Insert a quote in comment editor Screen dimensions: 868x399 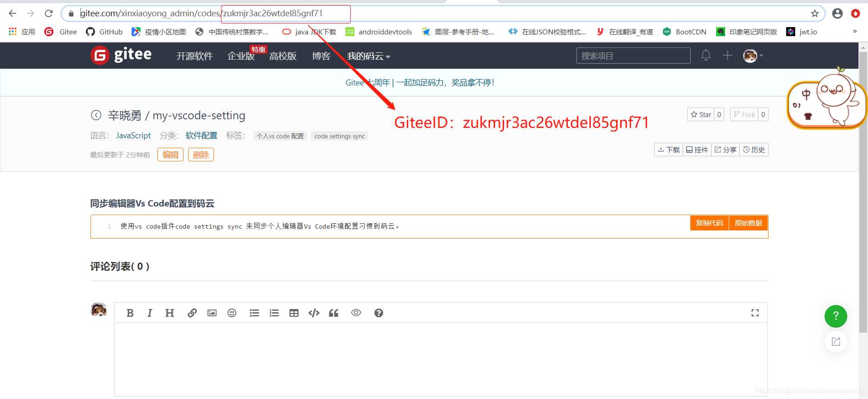tap(334, 313)
